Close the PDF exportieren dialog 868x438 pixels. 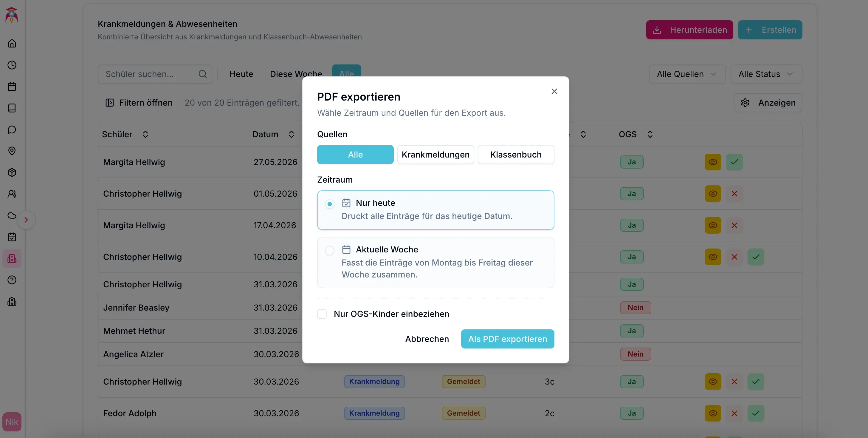coord(554,91)
